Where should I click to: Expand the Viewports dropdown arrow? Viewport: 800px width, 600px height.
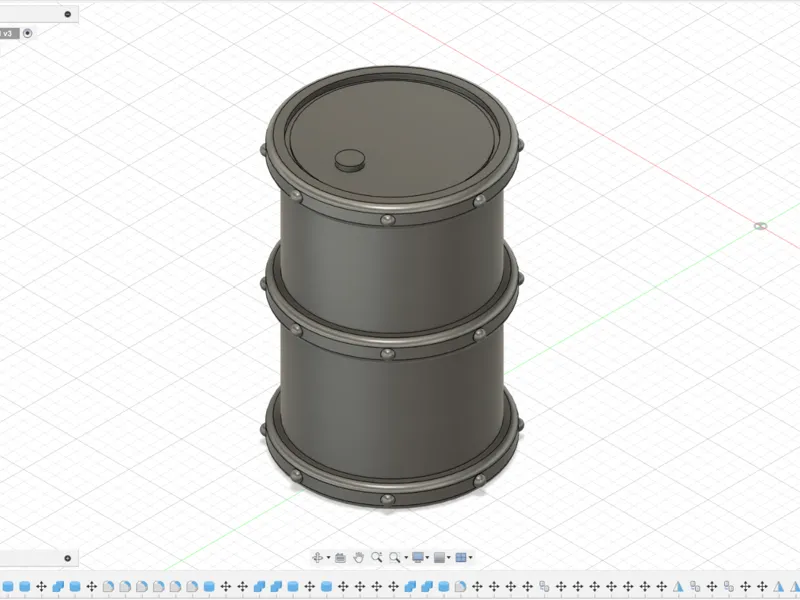click(x=470, y=558)
